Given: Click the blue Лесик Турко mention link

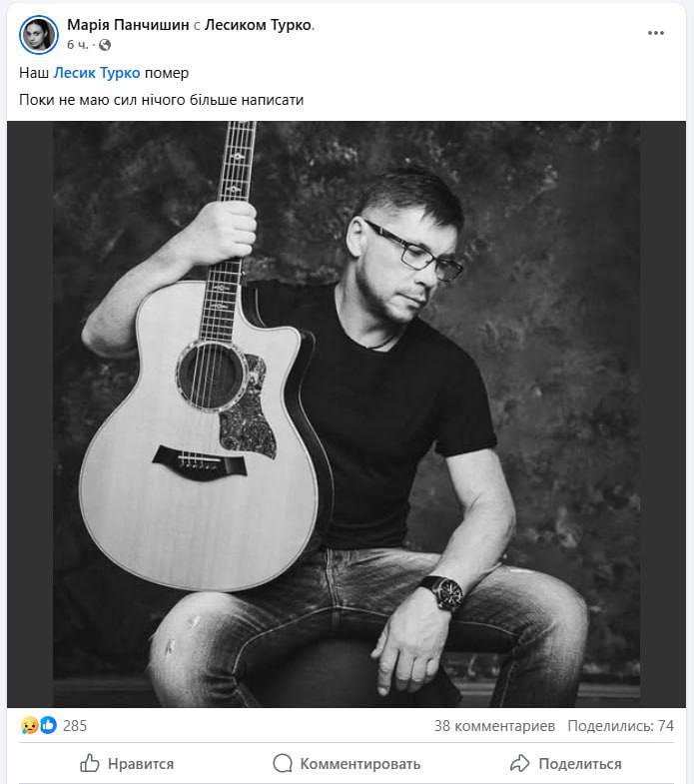Looking at the screenshot, I should [97, 73].
